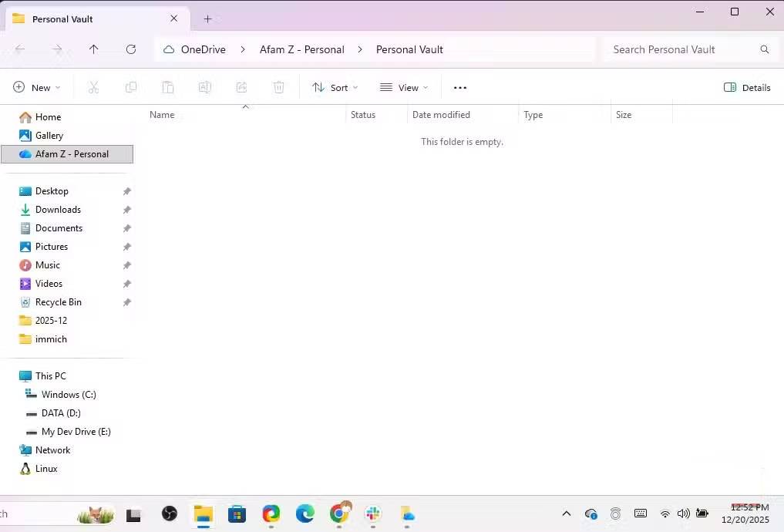Open the View layout dropdown
The width and height of the screenshot is (784, 532).
coord(404,87)
